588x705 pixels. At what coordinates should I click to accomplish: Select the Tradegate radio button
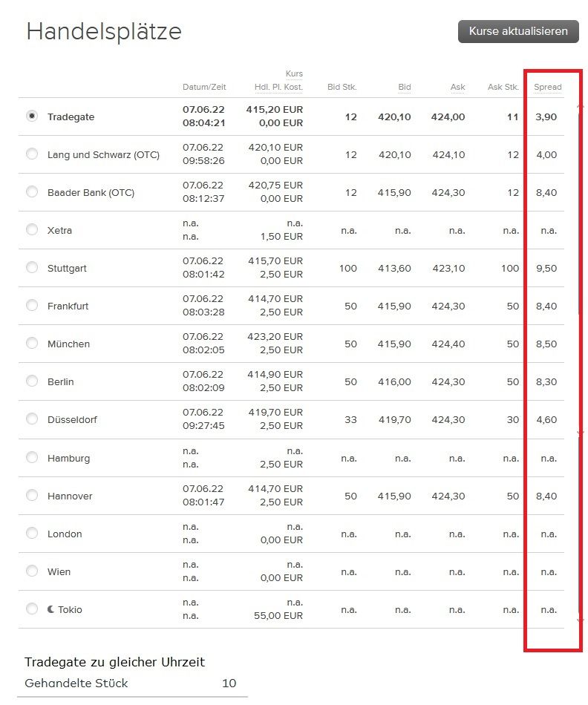pos(32,116)
